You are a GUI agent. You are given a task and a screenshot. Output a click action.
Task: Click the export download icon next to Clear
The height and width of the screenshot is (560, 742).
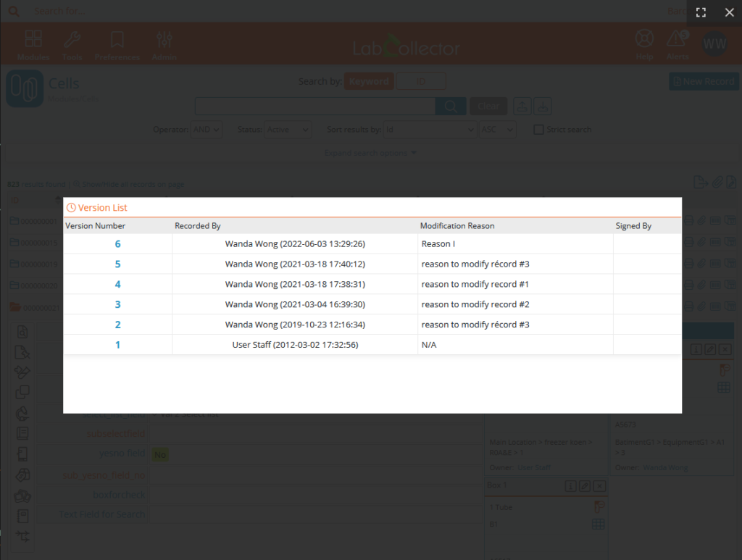pyautogui.click(x=543, y=106)
